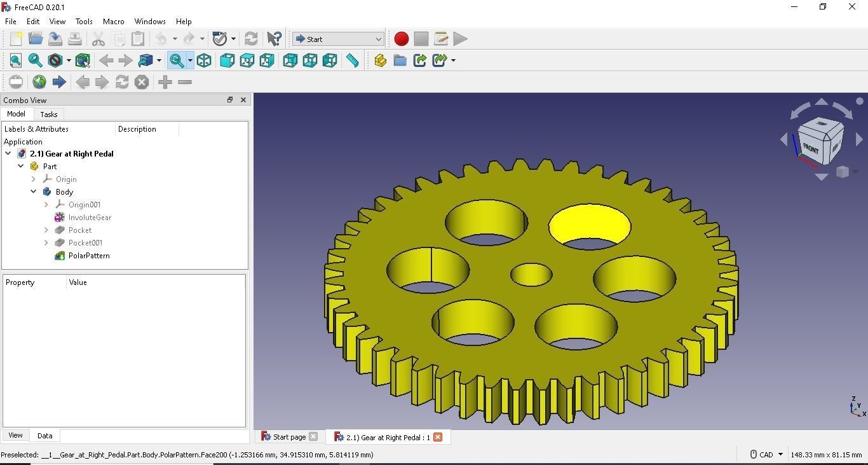Open the dropdown arrow beside the Refresh checkmark icon

click(233, 39)
